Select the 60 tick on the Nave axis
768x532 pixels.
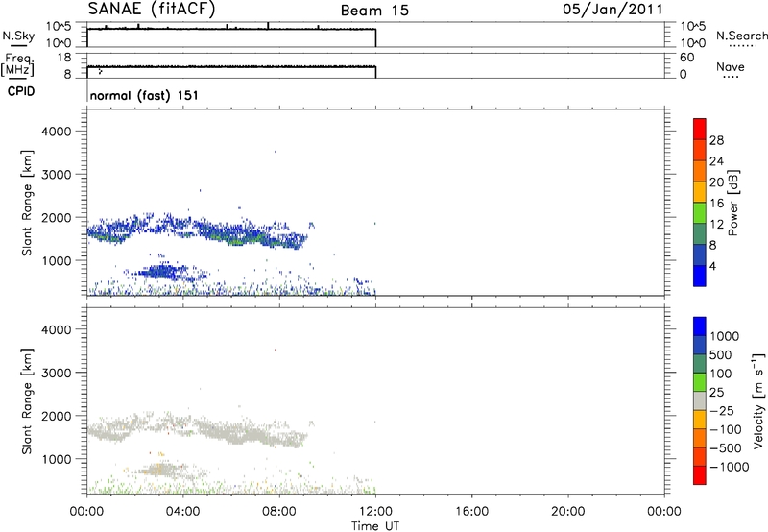click(x=686, y=58)
